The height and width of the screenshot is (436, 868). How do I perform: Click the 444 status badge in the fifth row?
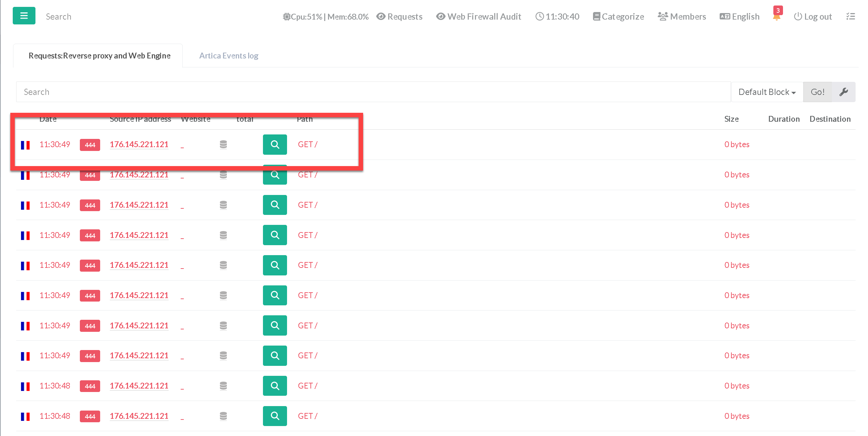[x=90, y=265]
